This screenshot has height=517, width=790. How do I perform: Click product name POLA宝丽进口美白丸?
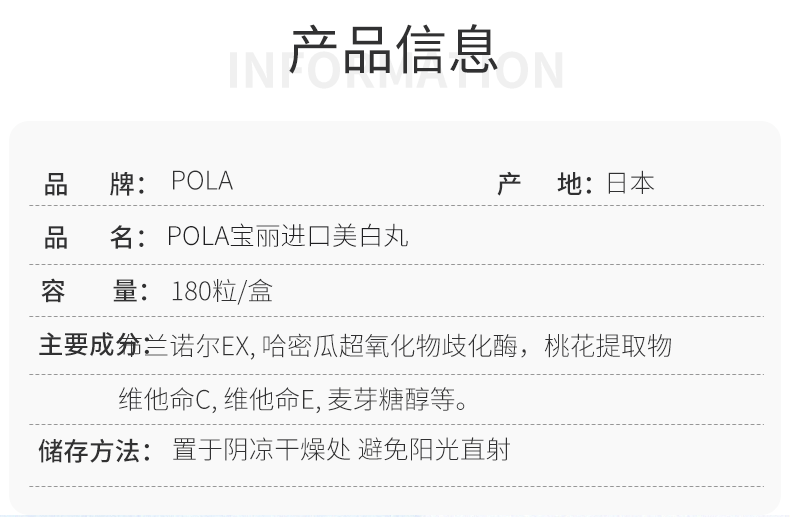288,237
